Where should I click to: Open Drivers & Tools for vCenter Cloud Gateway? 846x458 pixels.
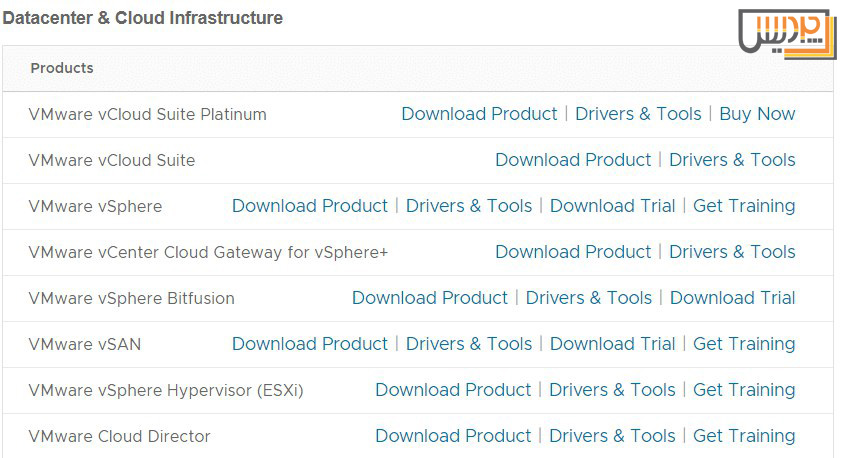coord(732,251)
